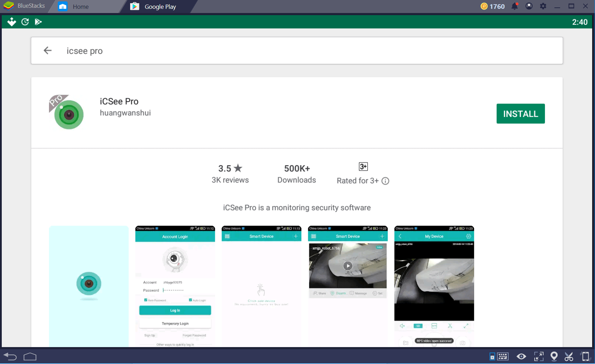Open developer huangwanshui page
Viewport: 595px width, 364px height.
125,113
